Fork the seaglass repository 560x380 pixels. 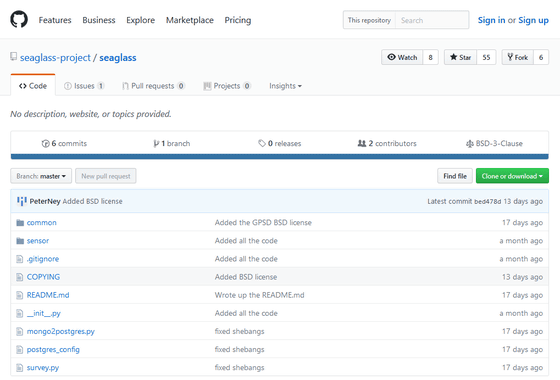pos(518,57)
